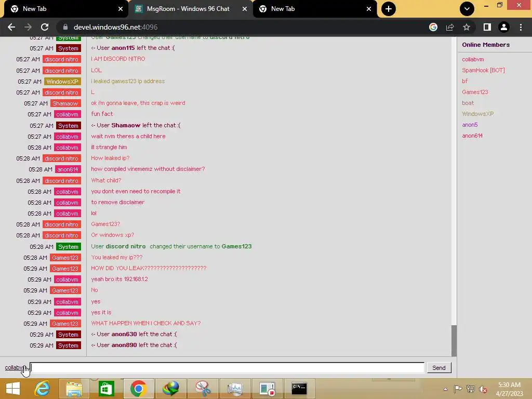This screenshot has width=532, height=399.
Task: Close the MsgRoom - Windows 96 Chat tab
Action: 245,9
